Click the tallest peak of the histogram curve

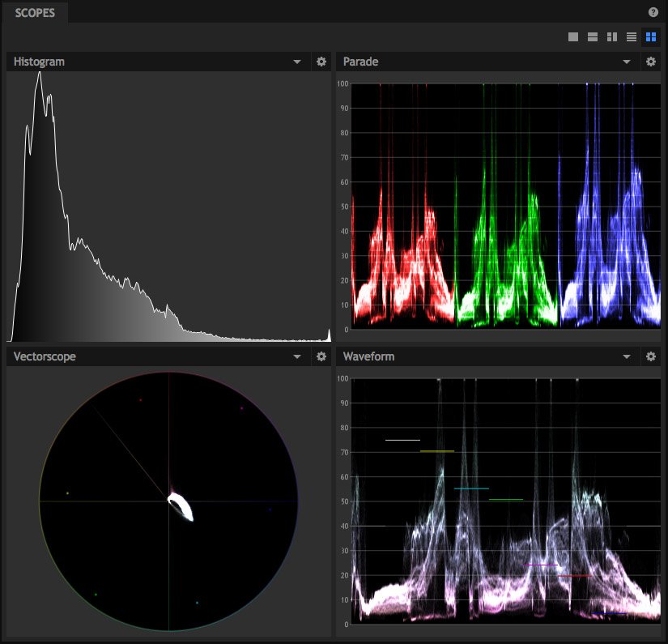40,75
